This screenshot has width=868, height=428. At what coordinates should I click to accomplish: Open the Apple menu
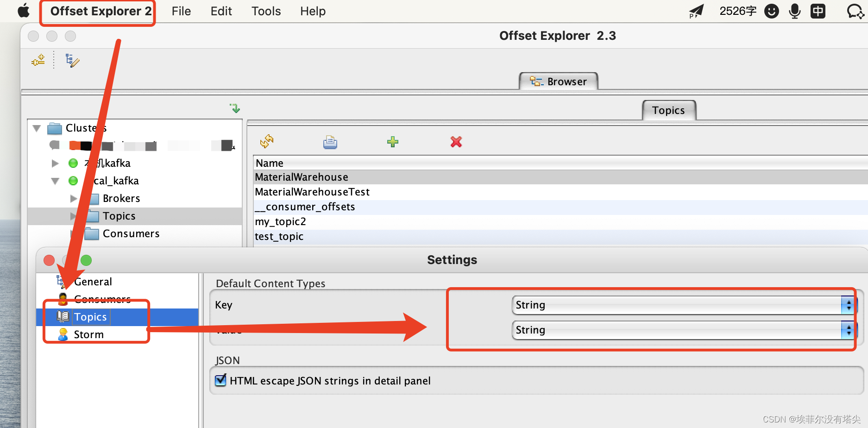tap(24, 11)
